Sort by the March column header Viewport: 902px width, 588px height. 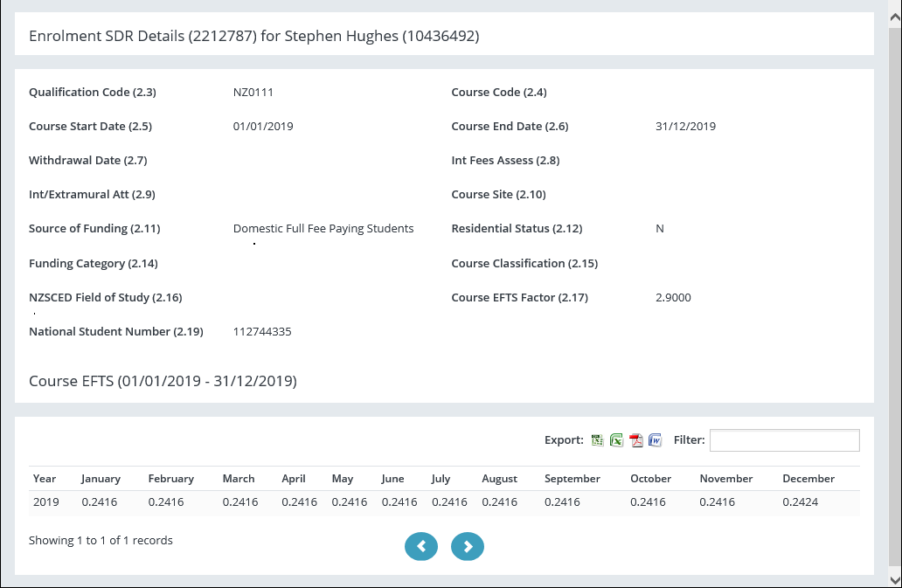click(x=239, y=479)
